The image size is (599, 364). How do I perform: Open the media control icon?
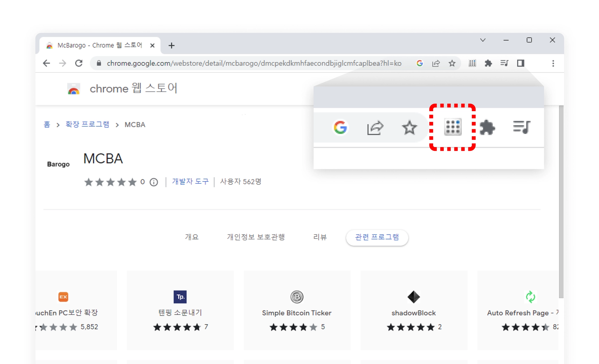tap(504, 63)
